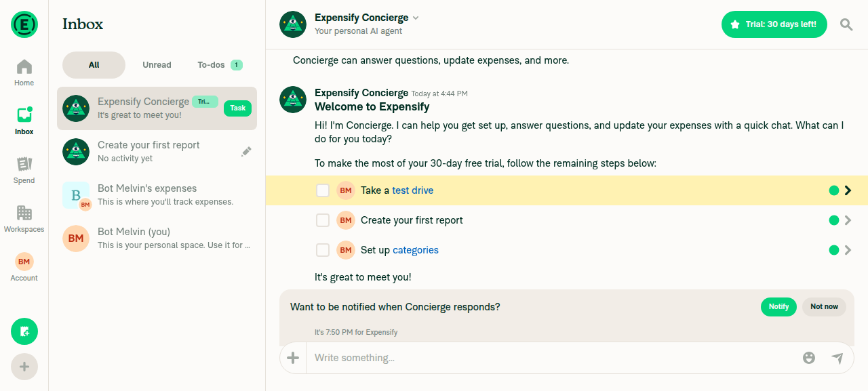Click the green dot on the Take a test drive row
The height and width of the screenshot is (391, 868).
pos(834,190)
